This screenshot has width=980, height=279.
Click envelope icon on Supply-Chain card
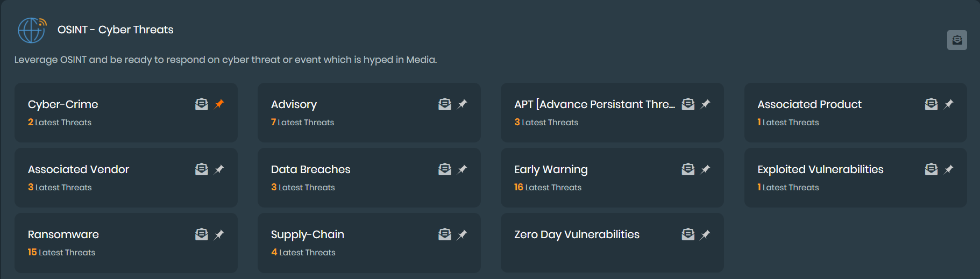tap(445, 234)
